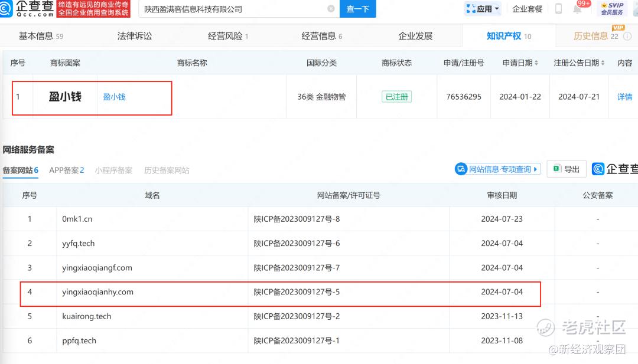Select license 陕ICP备2023009127号-8

coord(297,219)
